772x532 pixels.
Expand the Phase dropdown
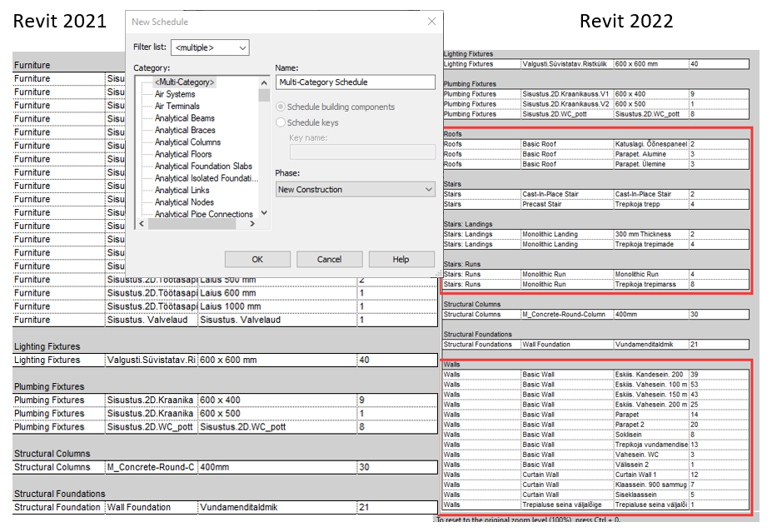pyautogui.click(x=355, y=190)
